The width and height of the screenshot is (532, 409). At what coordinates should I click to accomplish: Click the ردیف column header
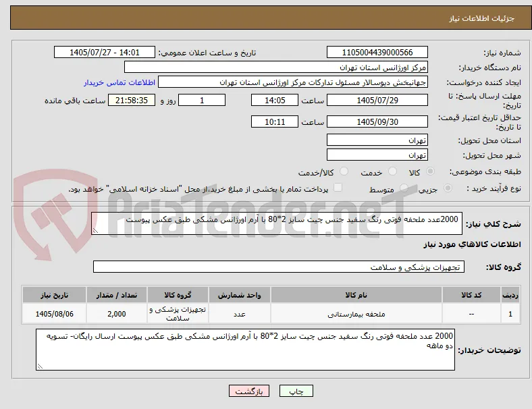[x=510, y=295]
